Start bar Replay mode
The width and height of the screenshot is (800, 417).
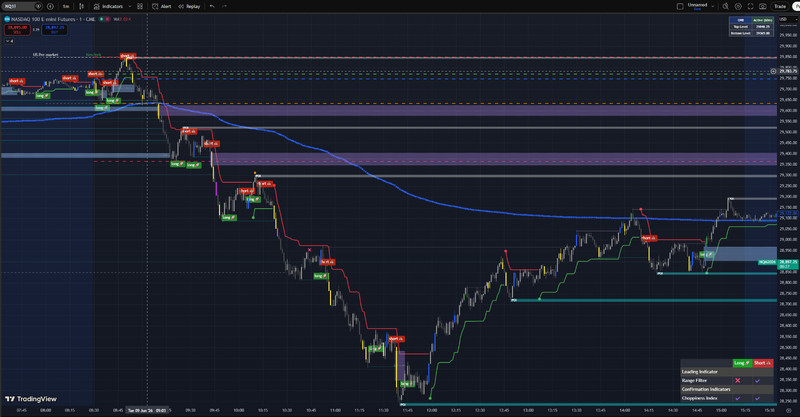[x=189, y=6]
